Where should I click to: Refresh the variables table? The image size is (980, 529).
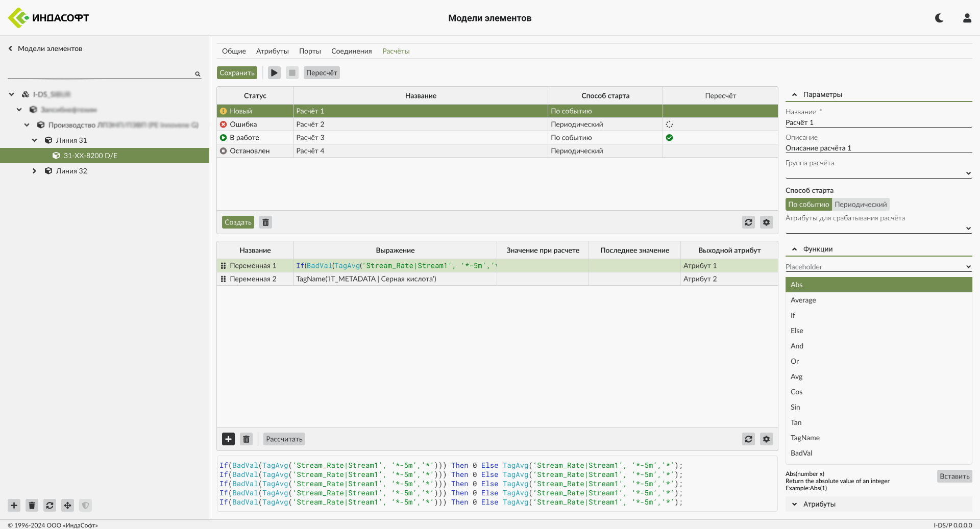[748, 439]
